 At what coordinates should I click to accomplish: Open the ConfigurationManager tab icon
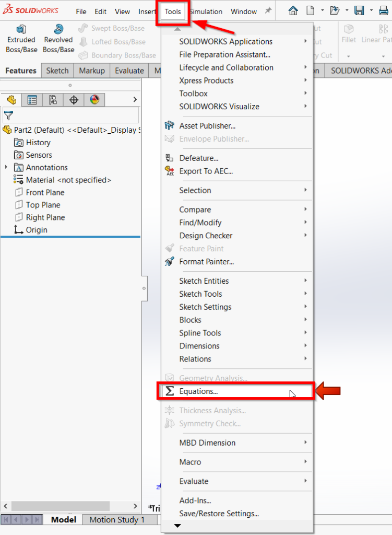click(53, 100)
